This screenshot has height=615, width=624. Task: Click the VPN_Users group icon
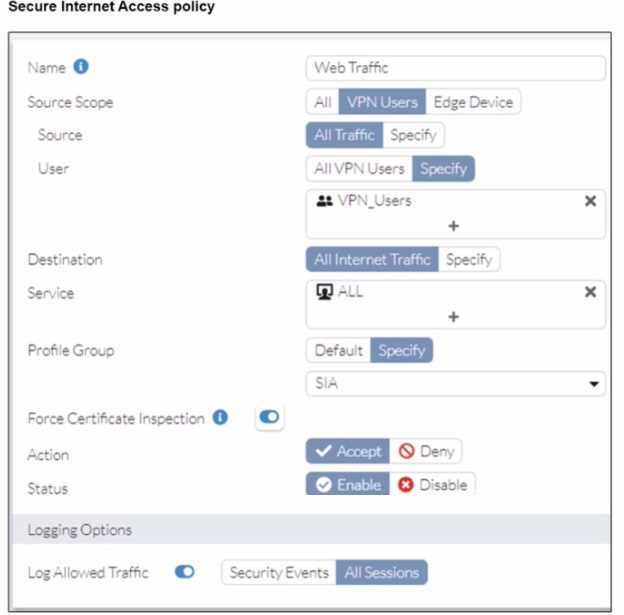click(x=324, y=201)
